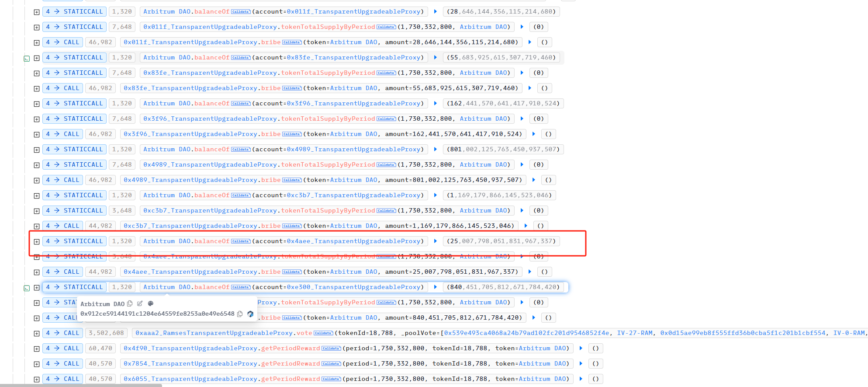Open account 0x4989_TransparentUpgradeableProxy argument link

[354, 150]
